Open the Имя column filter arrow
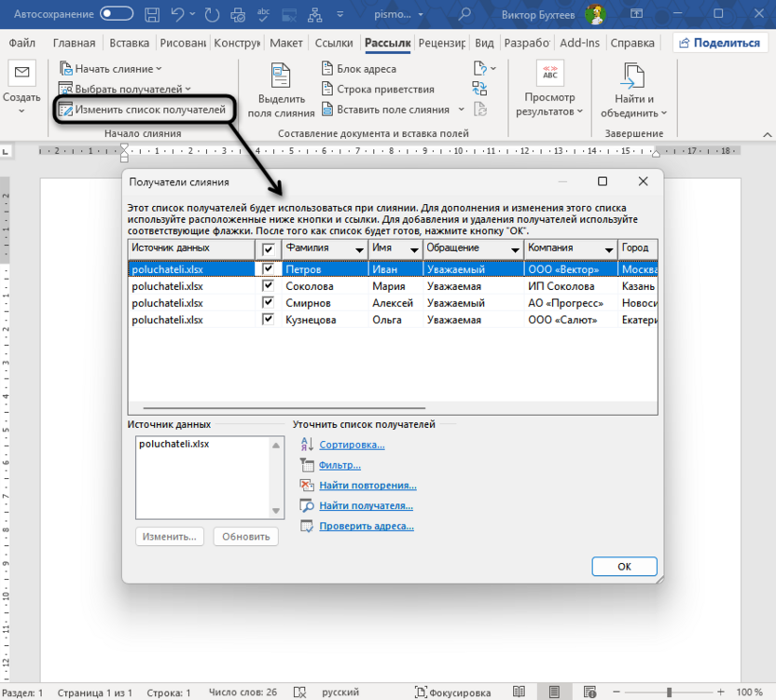Image resolution: width=776 pixels, height=700 pixels. (415, 251)
